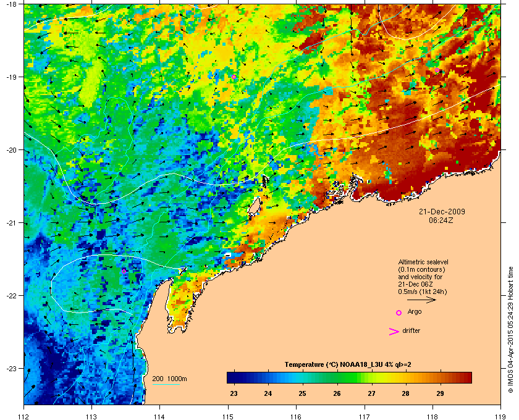
Task: Click the '21-Dec 06Z' legend text
Action: point(415,284)
